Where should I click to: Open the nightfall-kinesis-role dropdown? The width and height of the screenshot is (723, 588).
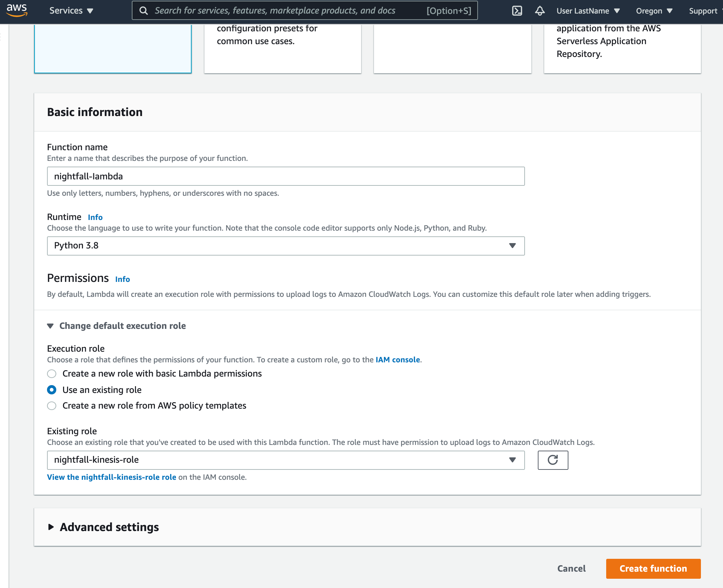pyautogui.click(x=285, y=460)
